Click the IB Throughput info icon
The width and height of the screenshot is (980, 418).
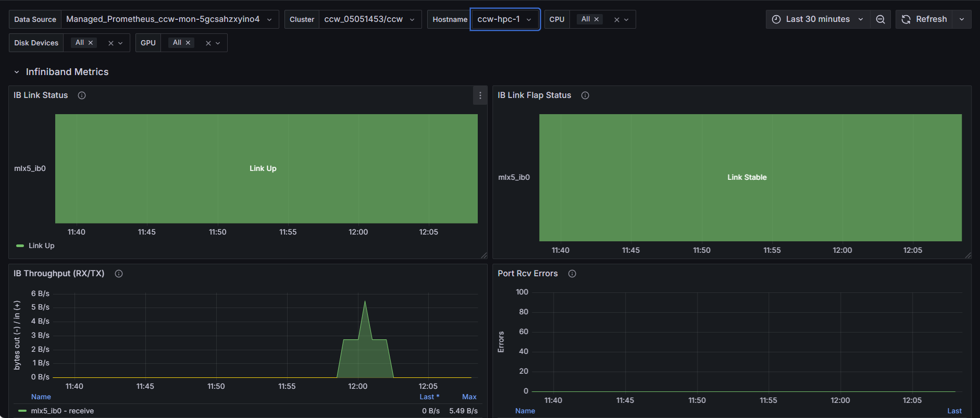point(119,274)
